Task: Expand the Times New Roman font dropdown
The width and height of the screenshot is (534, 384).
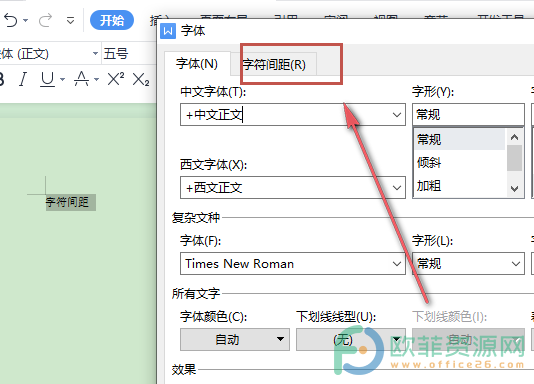Action: tap(397, 263)
